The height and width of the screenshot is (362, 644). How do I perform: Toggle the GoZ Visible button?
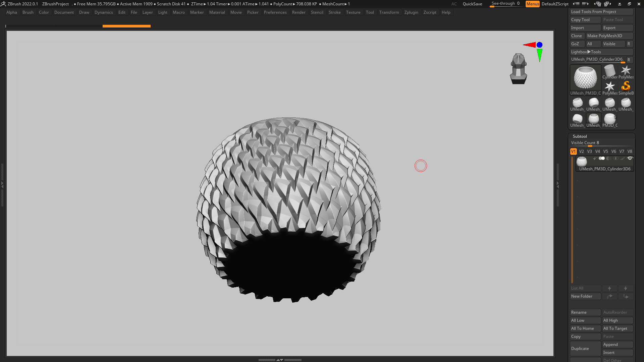pyautogui.click(x=613, y=44)
